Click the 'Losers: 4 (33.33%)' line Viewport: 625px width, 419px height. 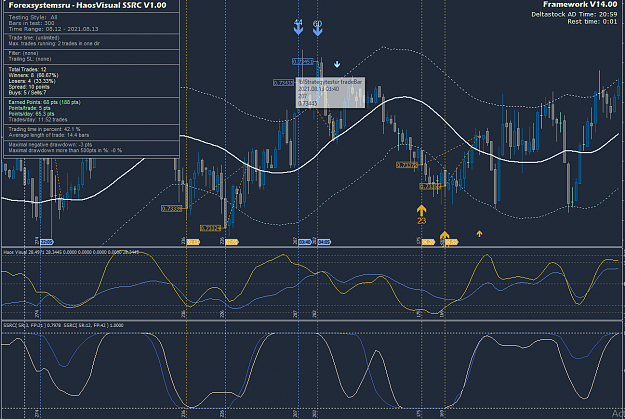32,81
